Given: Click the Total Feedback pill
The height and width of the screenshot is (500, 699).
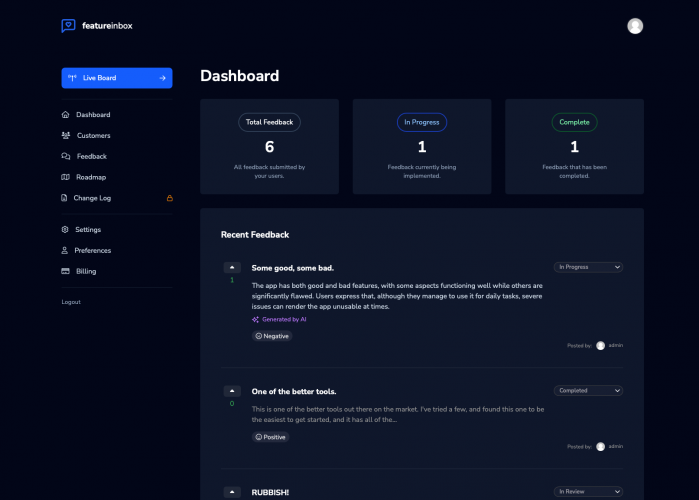Looking at the screenshot, I should tap(269, 122).
